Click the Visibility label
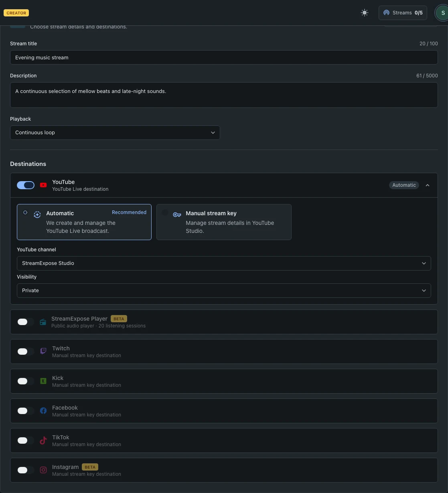 pos(26,277)
